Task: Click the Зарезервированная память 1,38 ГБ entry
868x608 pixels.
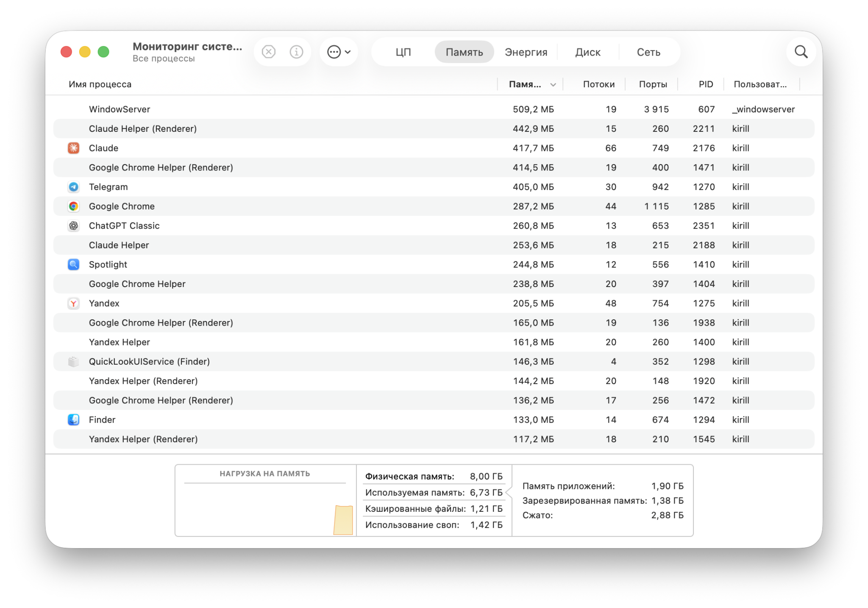Action: (x=603, y=501)
